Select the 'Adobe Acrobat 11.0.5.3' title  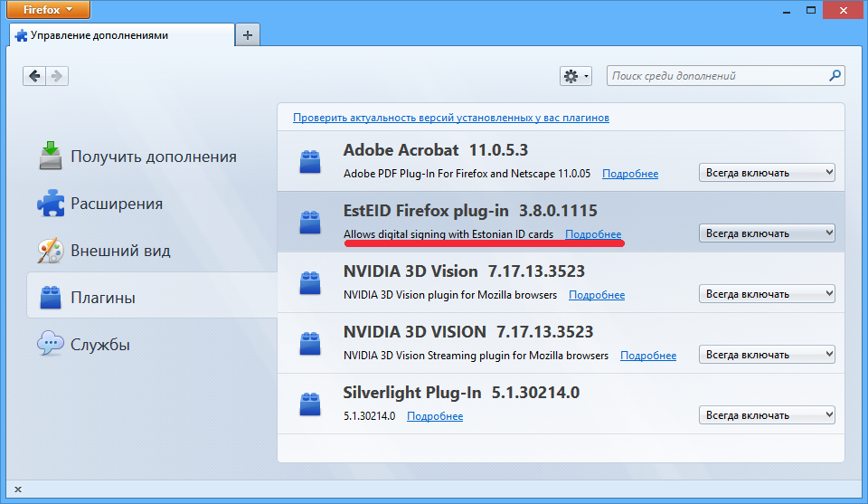click(x=436, y=150)
